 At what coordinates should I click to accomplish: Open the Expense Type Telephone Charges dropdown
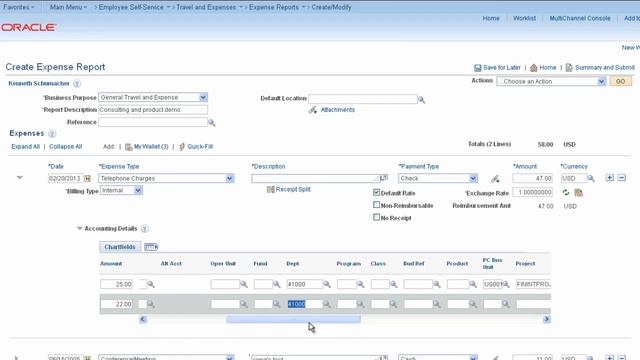[x=229, y=178]
